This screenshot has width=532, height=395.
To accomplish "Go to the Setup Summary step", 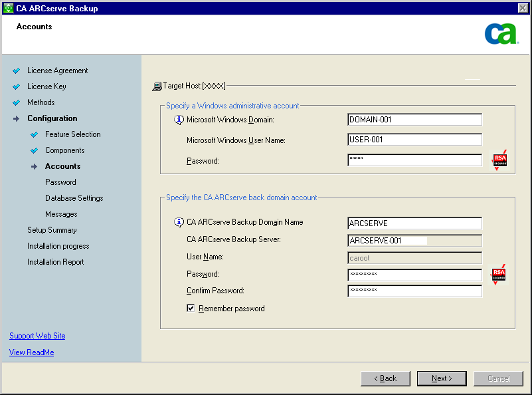I will click(x=52, y=230).
